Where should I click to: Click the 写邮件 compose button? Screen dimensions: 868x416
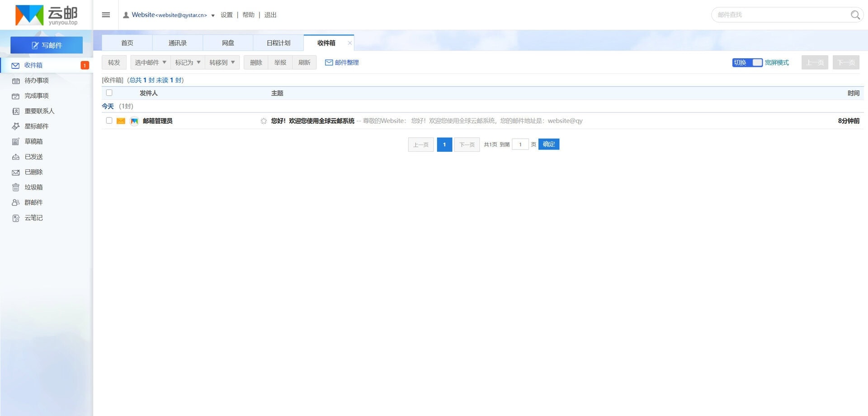(x=46, y=45)
